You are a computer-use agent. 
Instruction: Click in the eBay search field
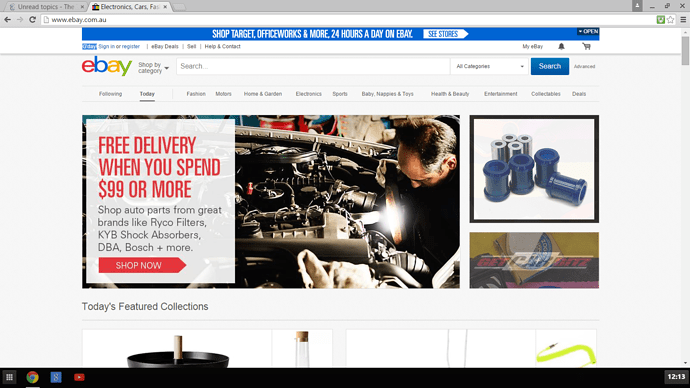coord(313,66)
